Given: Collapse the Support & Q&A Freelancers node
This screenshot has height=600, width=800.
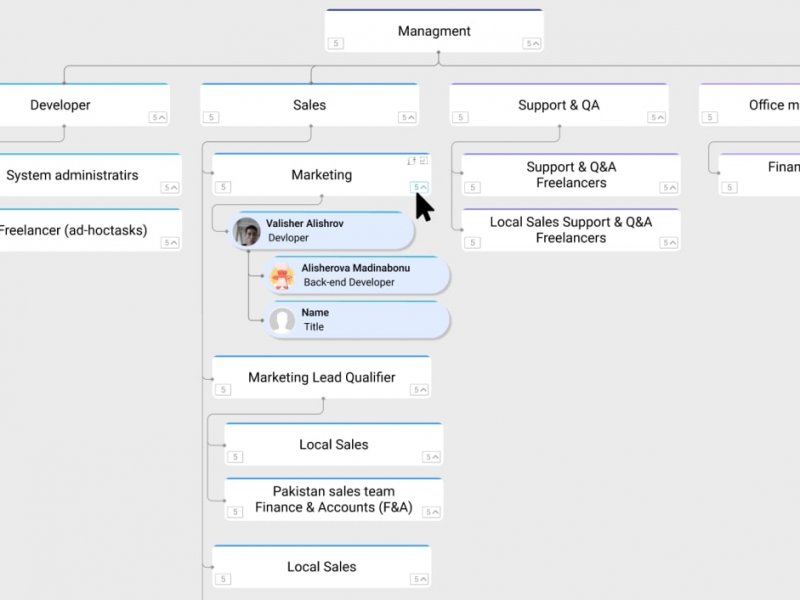Looking at the screenshot, I should pos(669,187).
